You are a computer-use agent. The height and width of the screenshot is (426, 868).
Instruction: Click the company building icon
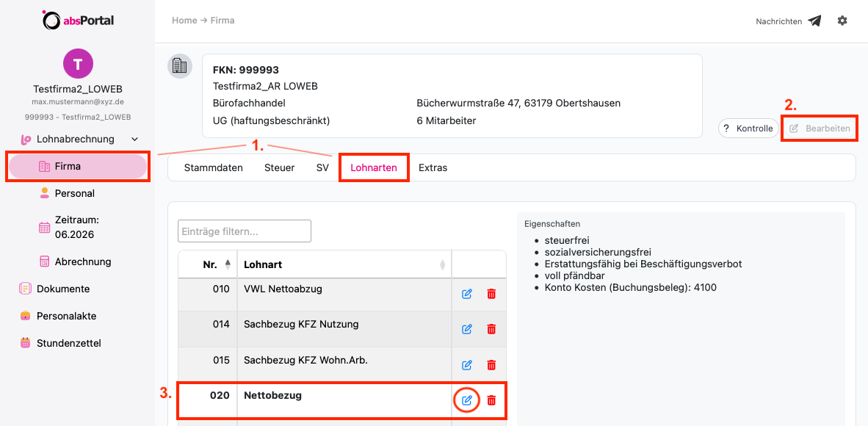180,67
